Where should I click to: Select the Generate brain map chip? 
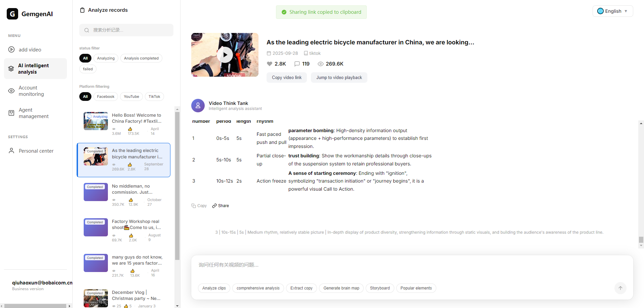(341, 288)
